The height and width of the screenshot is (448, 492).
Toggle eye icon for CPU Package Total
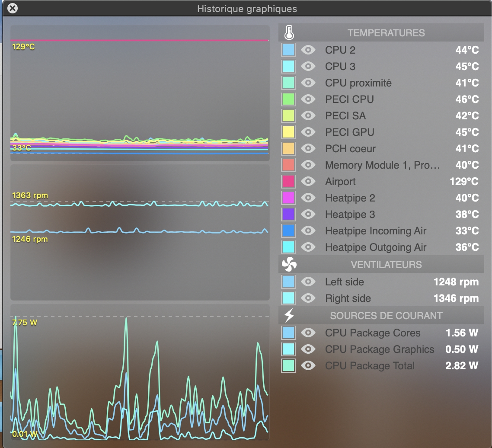pyautogui.click(x=308, y=366)
